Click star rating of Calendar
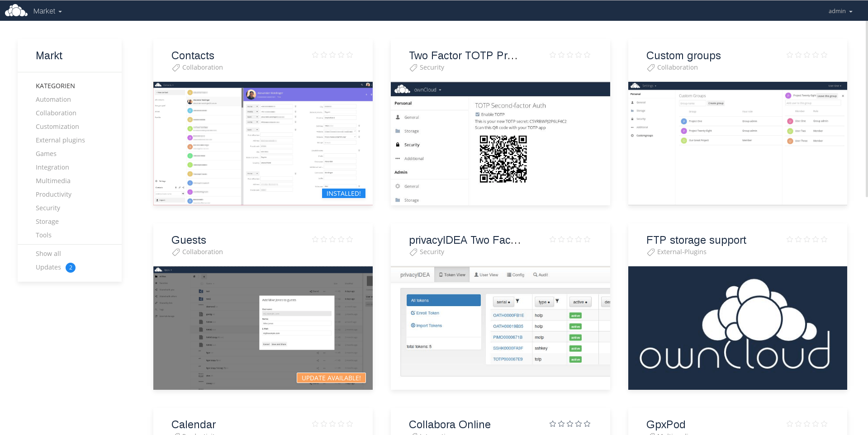The image size is (868, 435). pos(332,424)
